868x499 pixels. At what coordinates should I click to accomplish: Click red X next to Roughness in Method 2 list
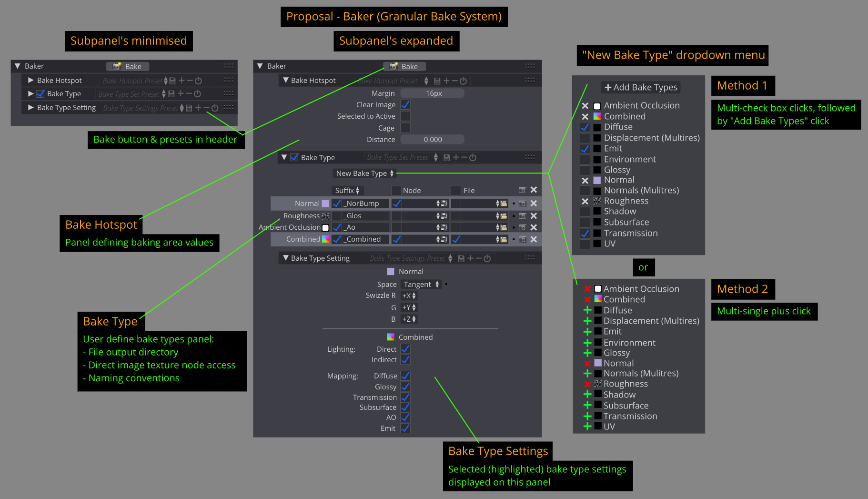point(587,384)
